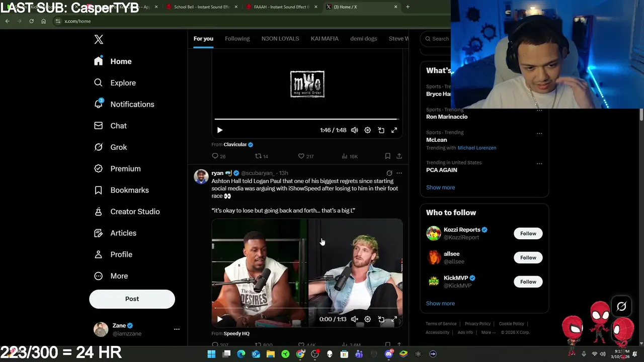Unmute the Ashton Hall video
Image resolution: width=644 pixels, height=362 pixels.
(x=355, y=319)
